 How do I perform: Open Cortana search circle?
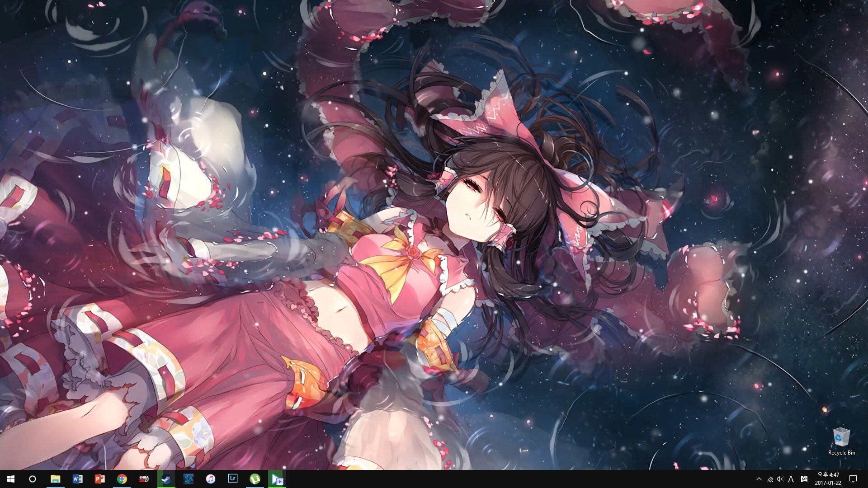[x=33, y=479]
